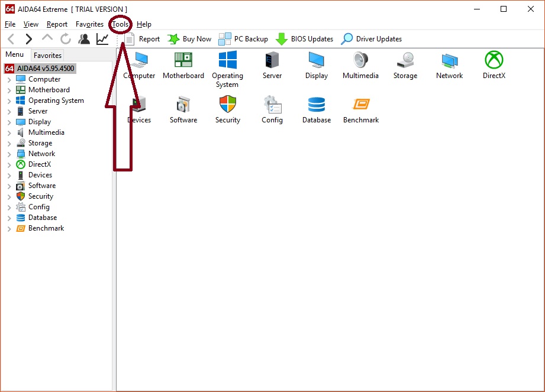Screen dimensions: 545x392
Task: Select DirectX in the sidebar tree
Action: tap(40, 164)
